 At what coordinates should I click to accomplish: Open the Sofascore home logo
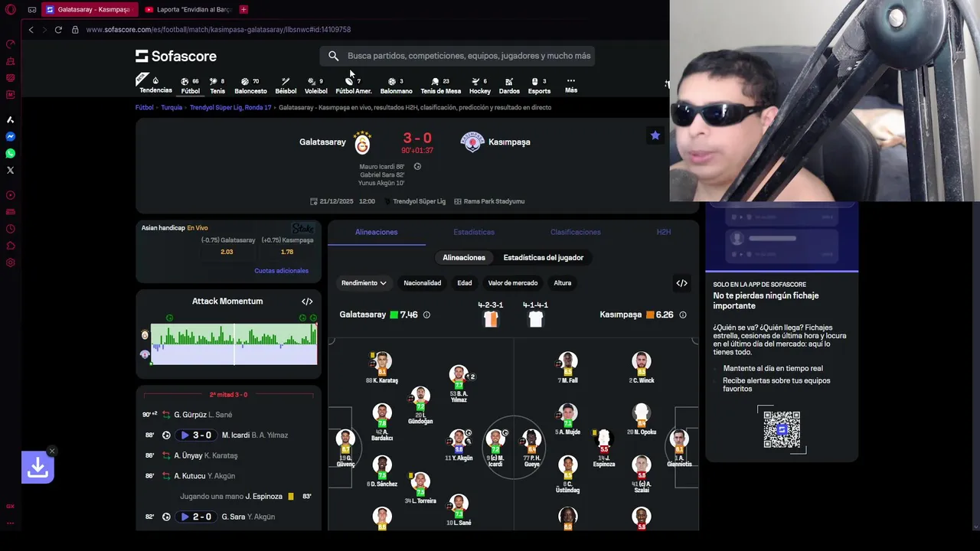pyautogui.click(x=176, y=56)
